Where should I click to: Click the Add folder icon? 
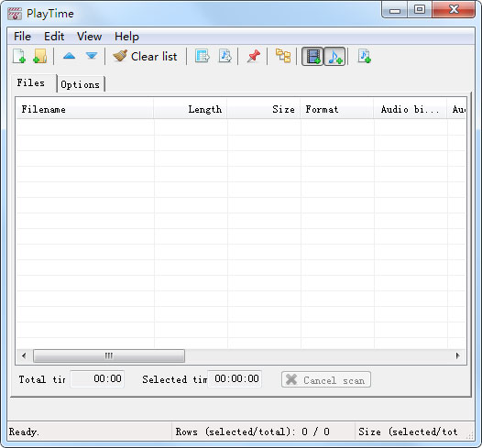coord(40,56)
